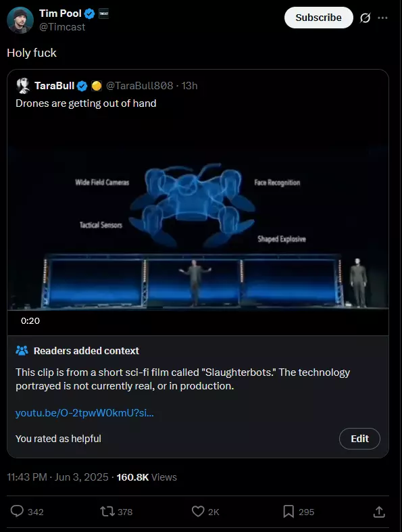Click TaraBull's small profile avatar

23,85
